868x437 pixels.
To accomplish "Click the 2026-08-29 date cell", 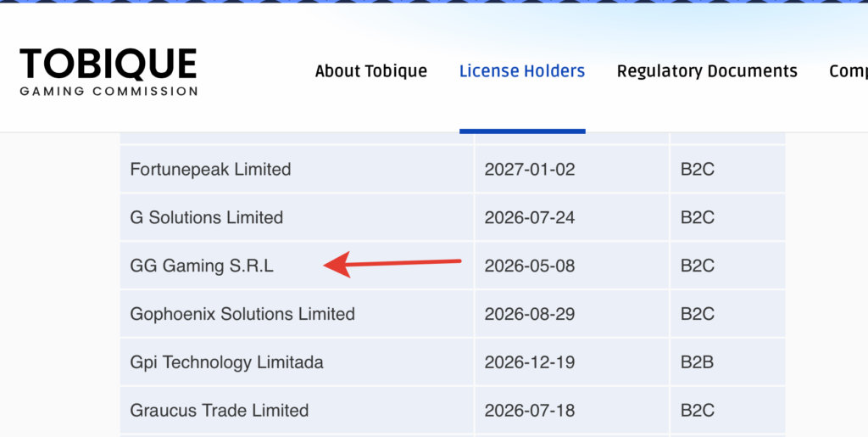I will (x=529, y=314).
